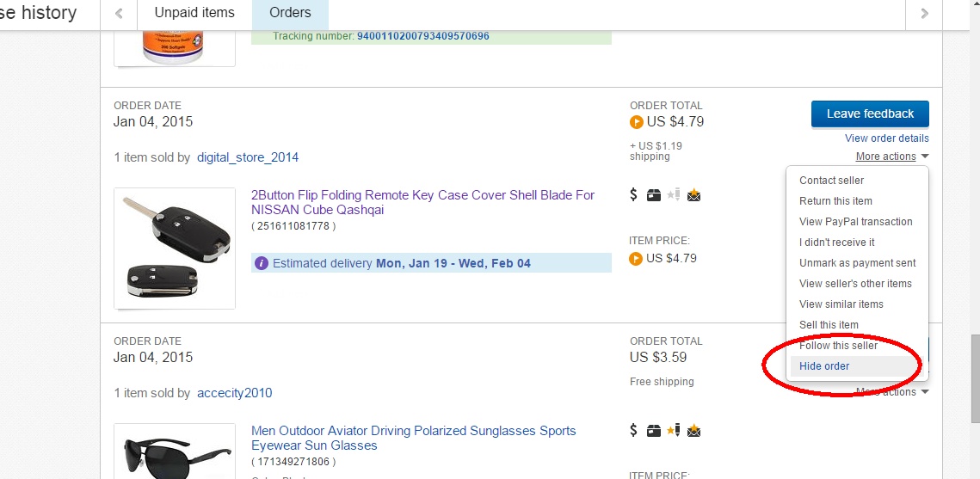980x479 pixels.
Task: Click the feedback star icon for Nissan key order
Action: [x=674, y=195]
